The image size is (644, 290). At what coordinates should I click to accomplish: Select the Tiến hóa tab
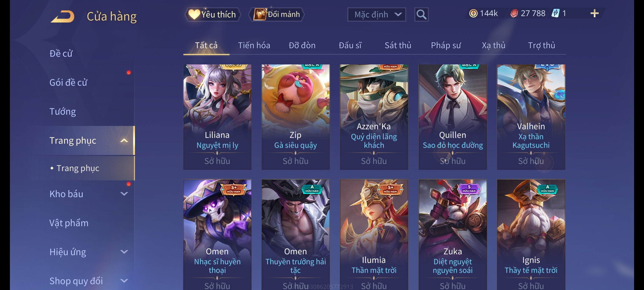[x=254, y=45]
